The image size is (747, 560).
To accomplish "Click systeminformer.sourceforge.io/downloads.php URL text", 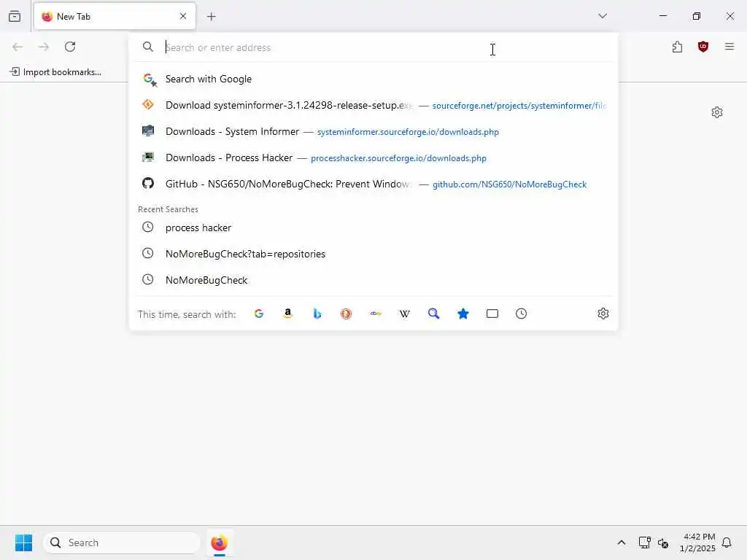I will [x=408, y=132].
